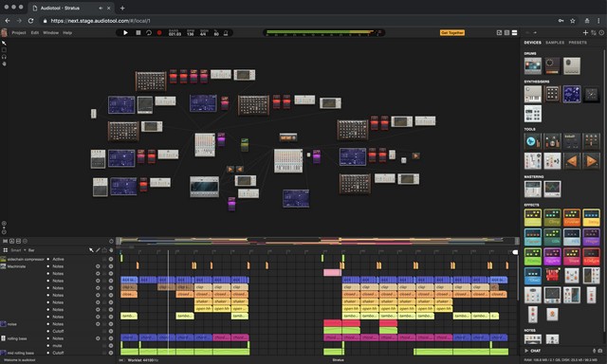This screenshot has width=607, height=364.
Task: Select the Machiniste track
Action: (16, 266)
